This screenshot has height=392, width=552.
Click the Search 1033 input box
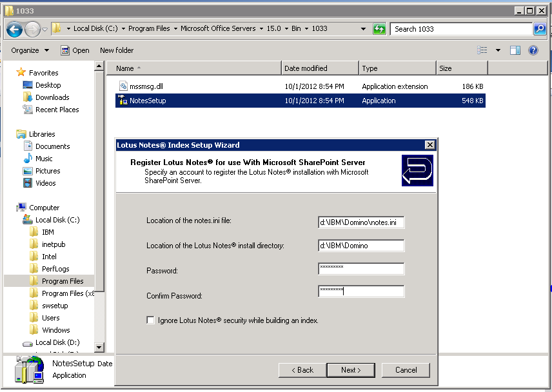click(461, 29)
